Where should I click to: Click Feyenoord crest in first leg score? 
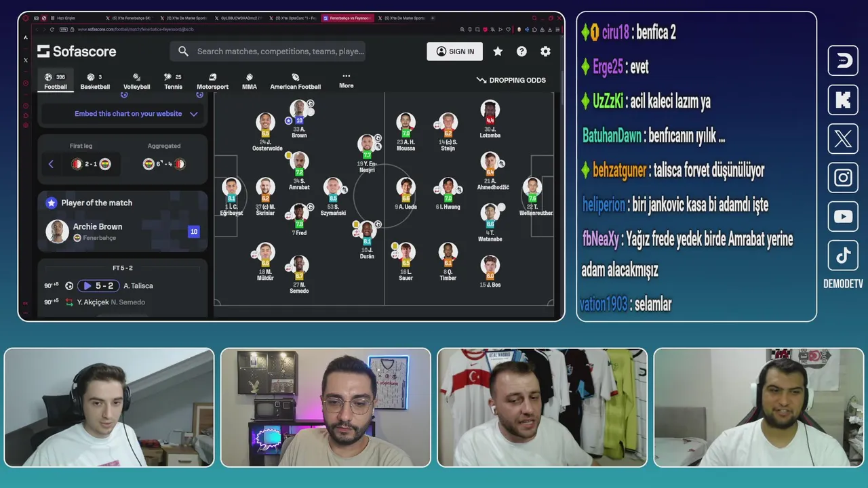76,164
